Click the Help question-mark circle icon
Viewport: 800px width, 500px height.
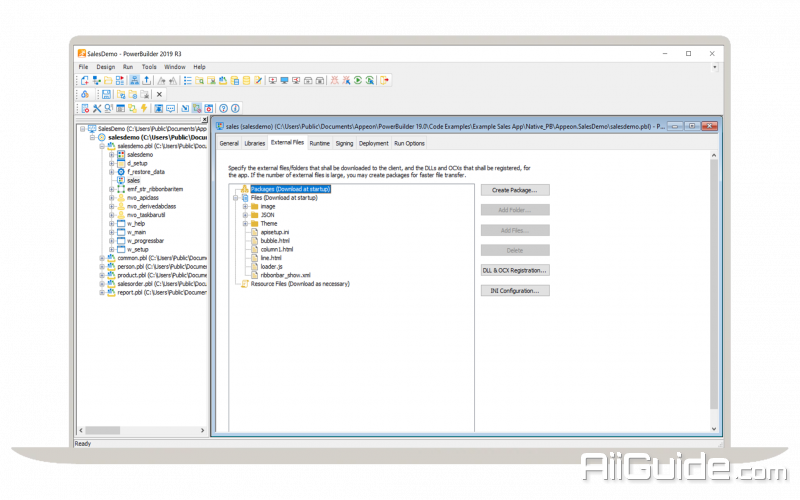click(223, 108)
